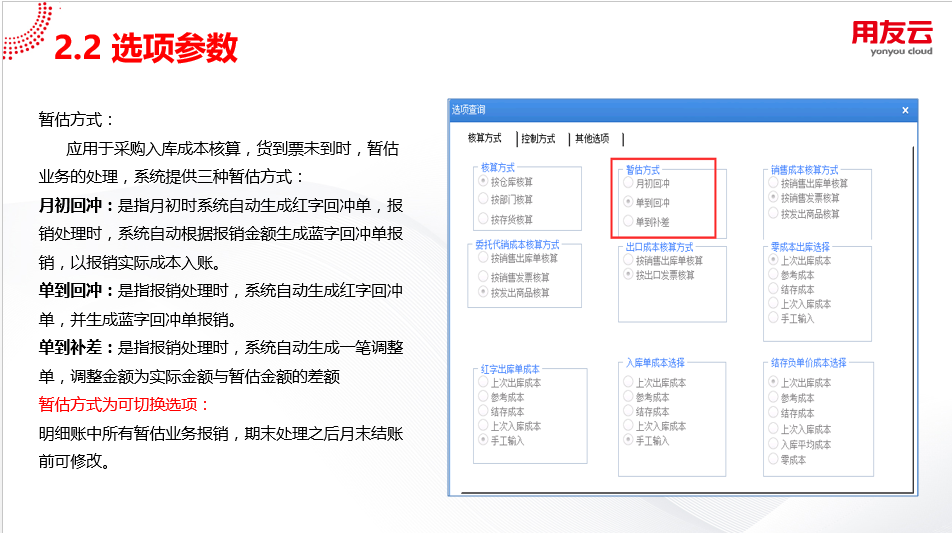Image resolution: width=952 pixels, height=533 pixels.
Task: Choose 按存货核算 under 核算方式
Action: pyautogui.click(x=484, y=219)
